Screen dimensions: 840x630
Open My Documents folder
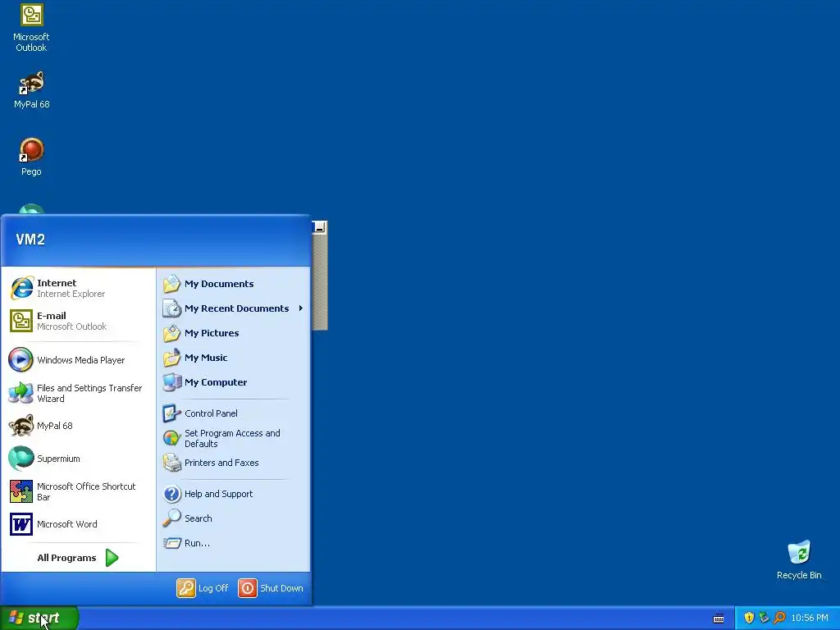coord(233,284)
